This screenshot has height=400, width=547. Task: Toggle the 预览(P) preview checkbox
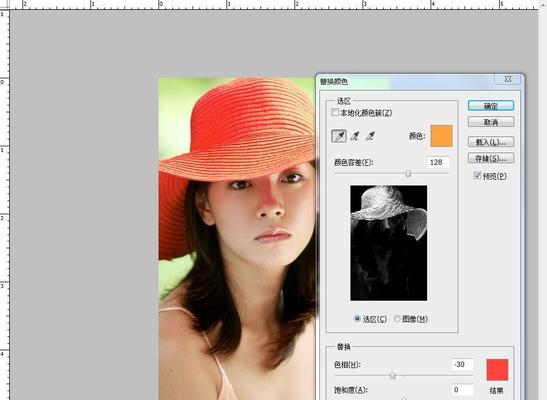(x=477, y=175)
